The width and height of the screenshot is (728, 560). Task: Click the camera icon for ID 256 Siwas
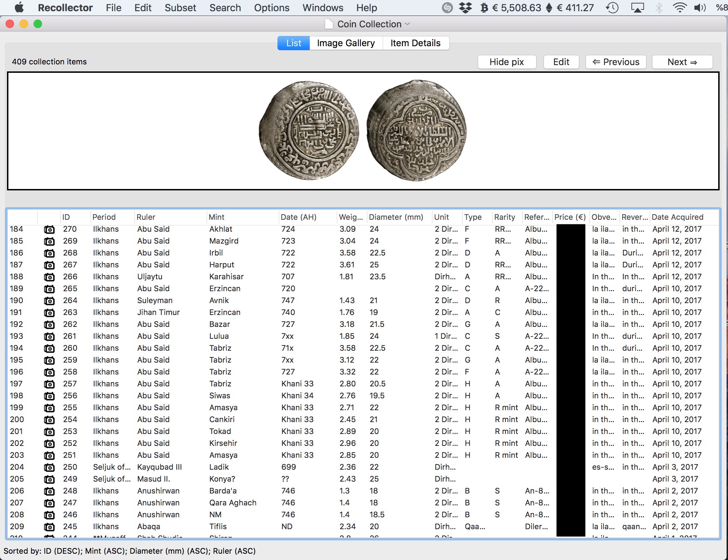[49, 396]
